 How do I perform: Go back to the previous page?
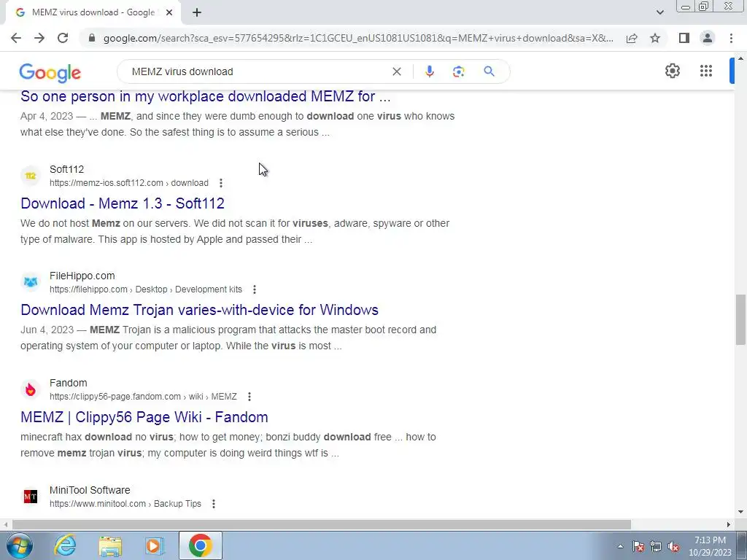16,38
